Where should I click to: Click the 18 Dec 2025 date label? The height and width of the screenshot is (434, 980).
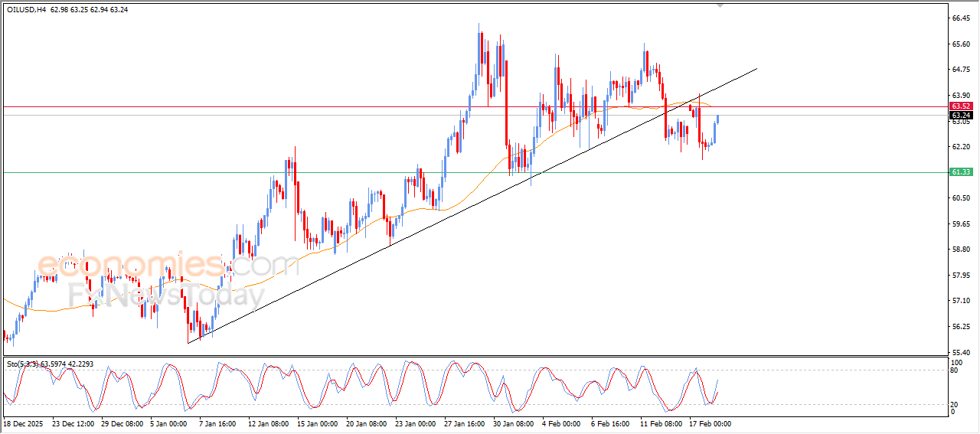click(22, 423)
